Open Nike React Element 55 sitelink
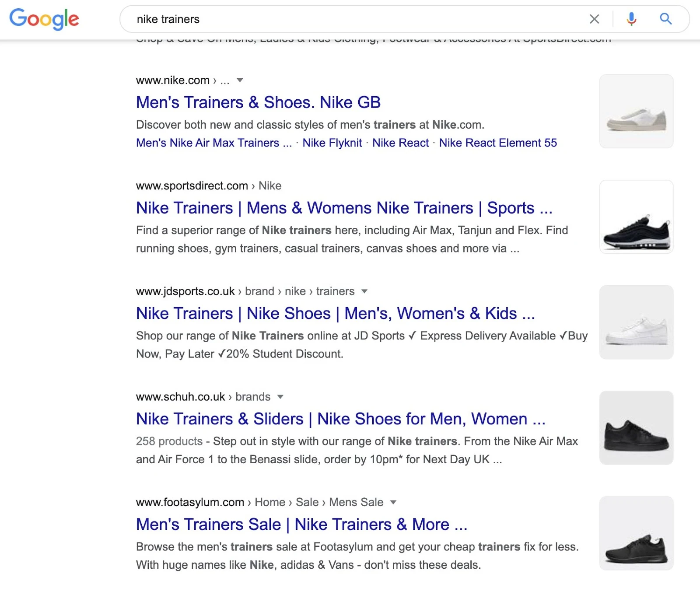Viewport: 700px width, 591px height. [498, 143]
